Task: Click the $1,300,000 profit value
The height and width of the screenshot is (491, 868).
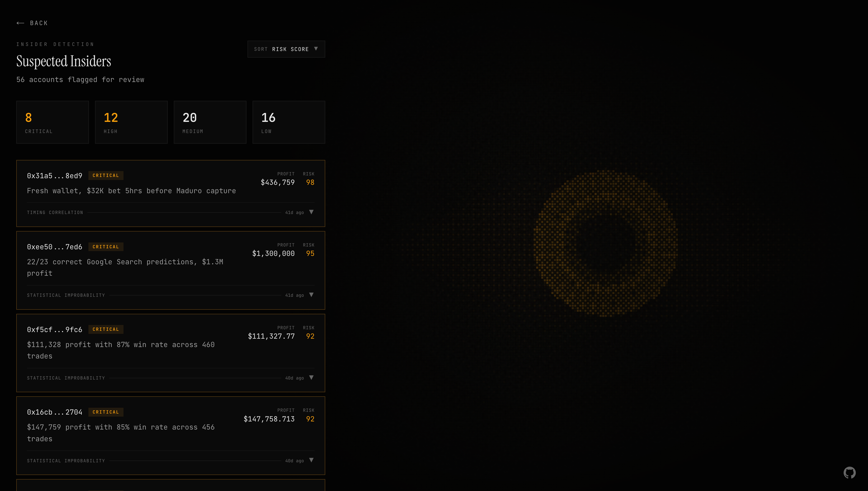Action: 273,254
